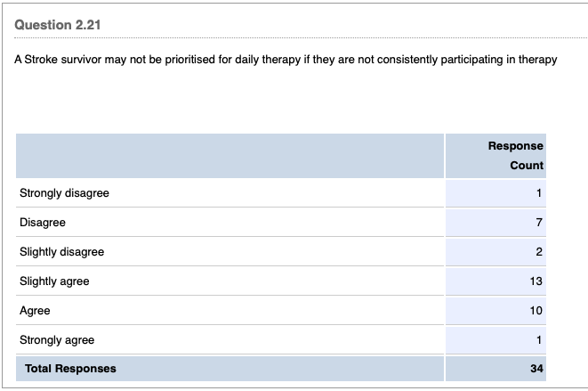Click the Question 2.21 heading
Viewport: 588px width, 391px height.
point(57,25)
